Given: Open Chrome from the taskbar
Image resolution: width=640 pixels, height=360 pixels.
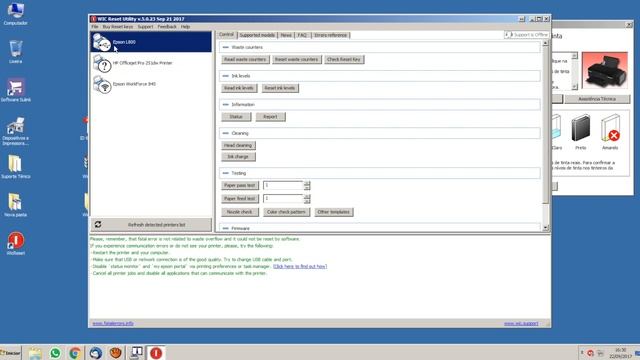Looking at the screenshot, I should (x=75, y=353).
